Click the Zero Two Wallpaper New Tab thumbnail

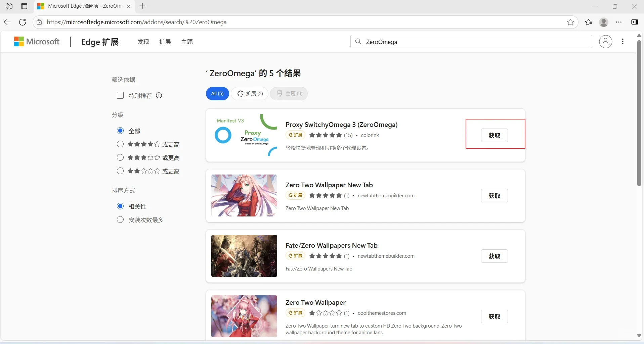coord(244,195)
